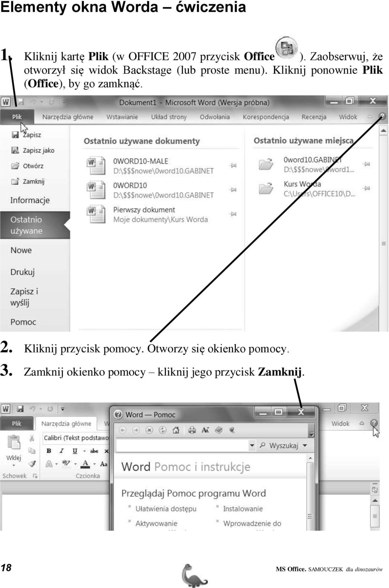The image size is (389, 588).
Task: Show help table of contents book icon
Action: [x=219, y=430]
